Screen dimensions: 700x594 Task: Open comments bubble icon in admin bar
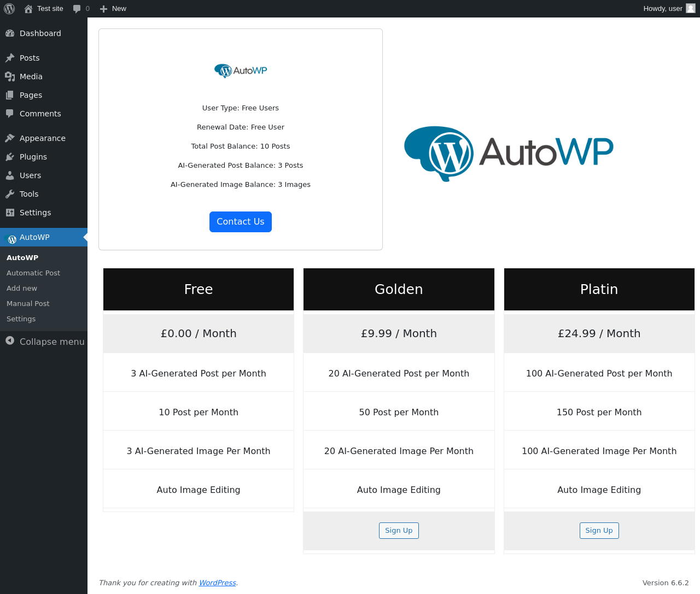(77, 9)
